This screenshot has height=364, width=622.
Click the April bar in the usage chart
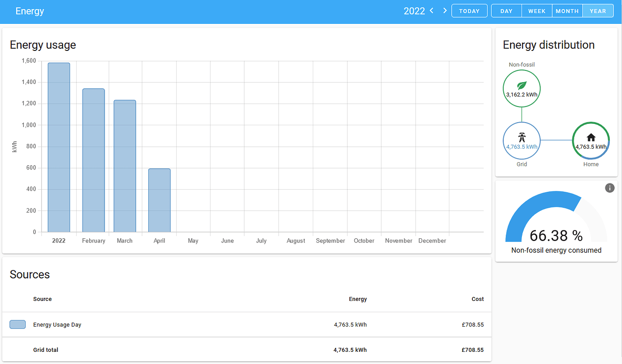(159, 200)
